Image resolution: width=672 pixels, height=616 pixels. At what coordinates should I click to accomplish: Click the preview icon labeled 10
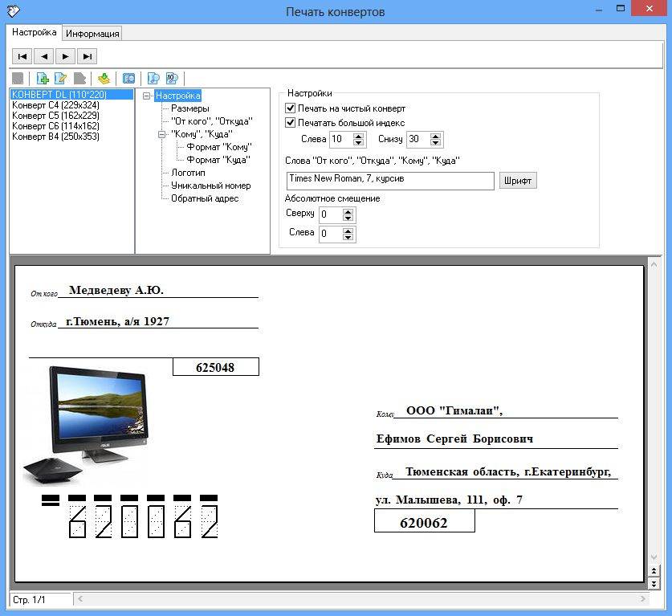tap(172, 79)
